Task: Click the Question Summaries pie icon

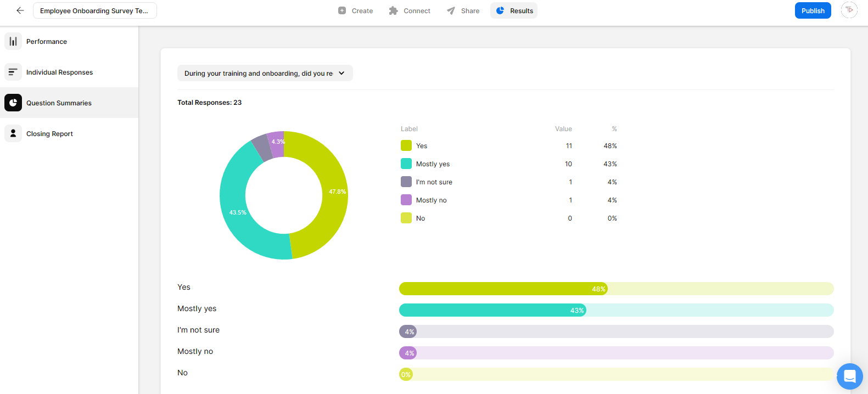Action: [x=13, y=103]
